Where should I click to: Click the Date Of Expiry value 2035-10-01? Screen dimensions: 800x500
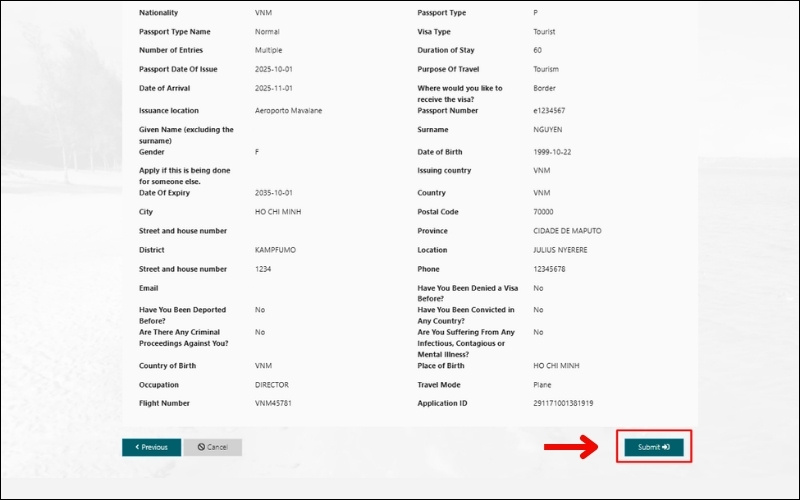[x=274, y=192]
